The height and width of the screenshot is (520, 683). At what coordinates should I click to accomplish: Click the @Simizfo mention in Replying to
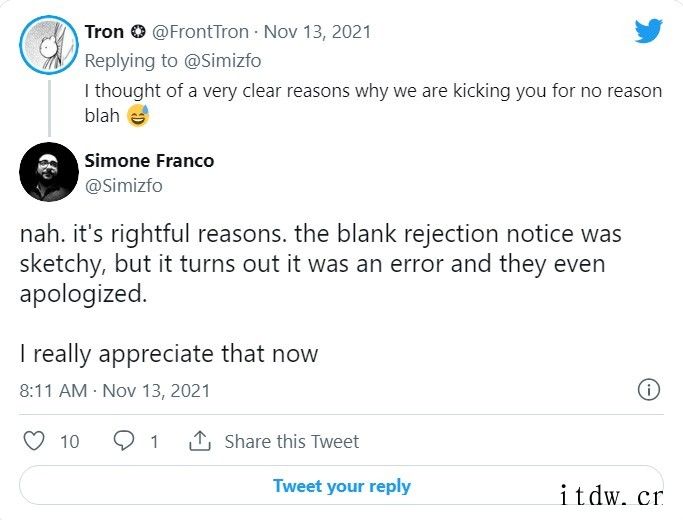point(223,61)
